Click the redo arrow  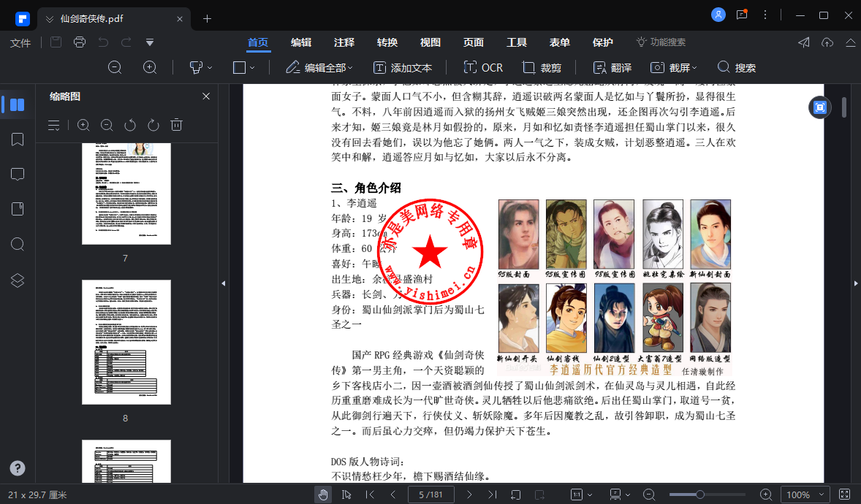(126, 42)
